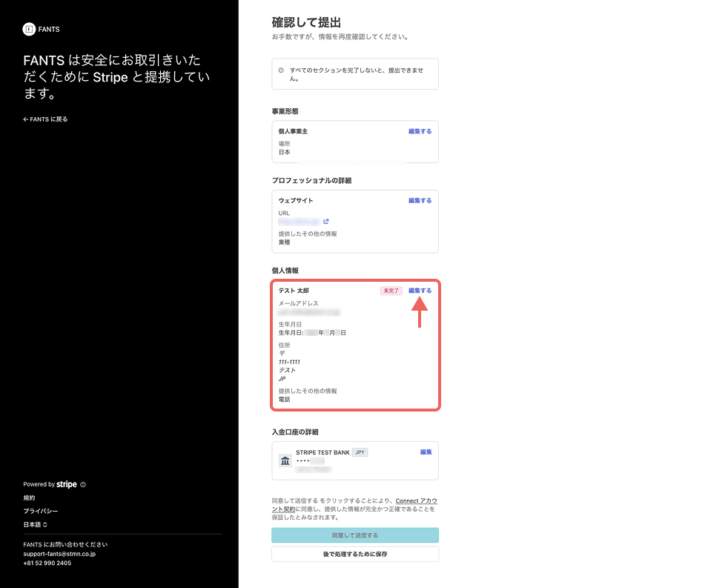Click the 同意して送信する button
This screenshot has width=728, height=588.
pyautogui.click(x=355, y=535)
